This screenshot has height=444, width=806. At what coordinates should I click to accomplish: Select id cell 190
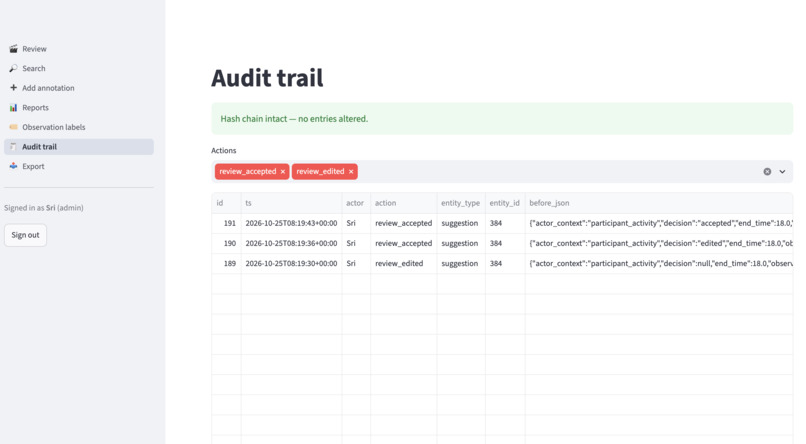click(226, 243)
